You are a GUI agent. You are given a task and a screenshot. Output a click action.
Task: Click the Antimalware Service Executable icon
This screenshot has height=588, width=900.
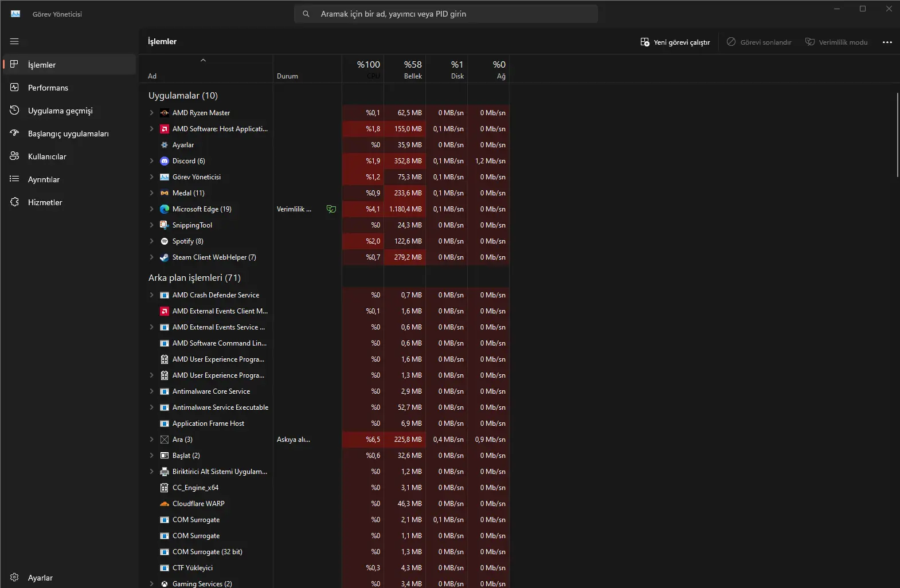[165, 407]
